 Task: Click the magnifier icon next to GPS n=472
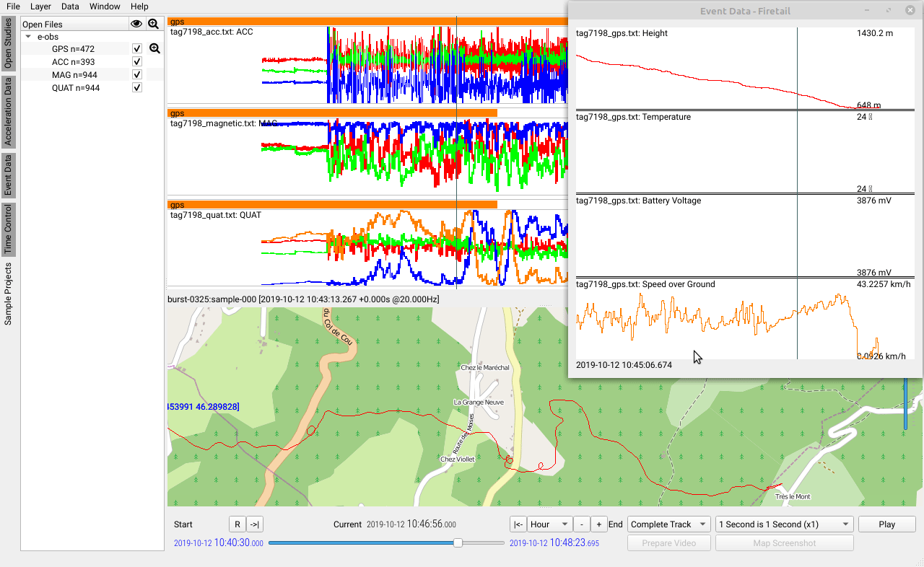[154, 48]
